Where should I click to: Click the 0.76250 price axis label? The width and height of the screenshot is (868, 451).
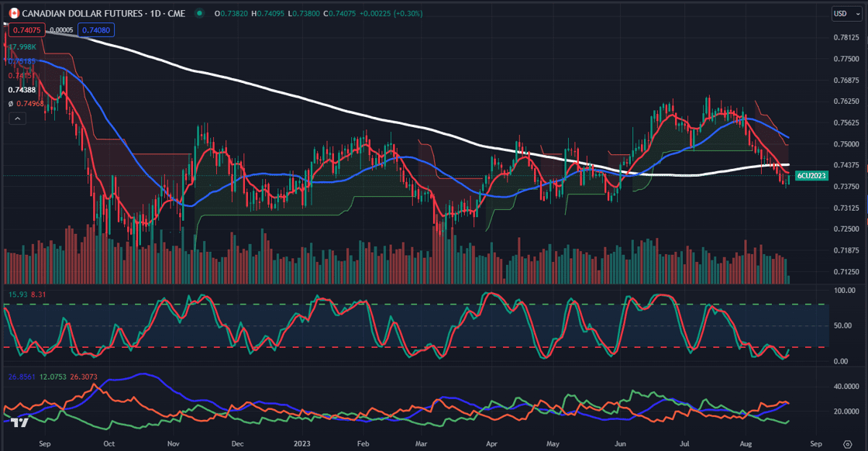point(846,102)
